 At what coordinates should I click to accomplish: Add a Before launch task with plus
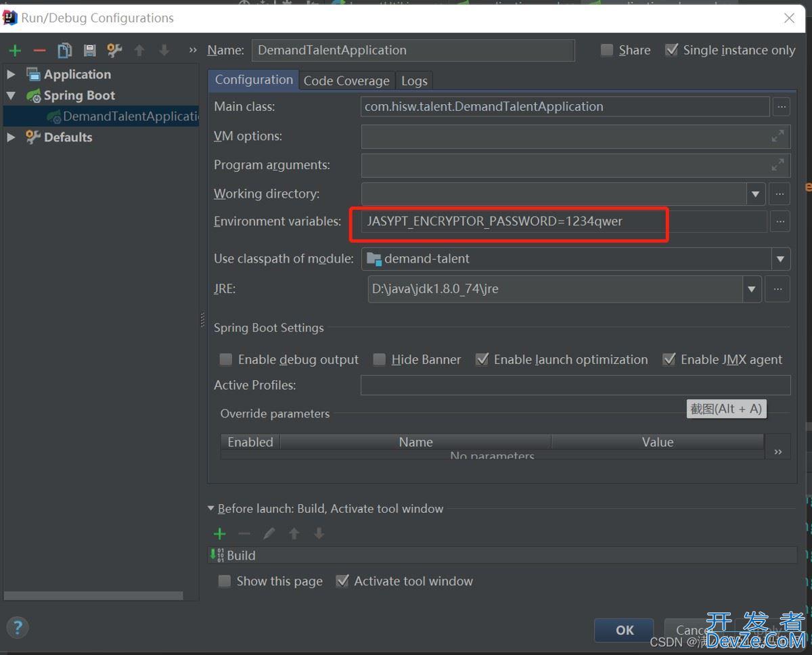219,534
